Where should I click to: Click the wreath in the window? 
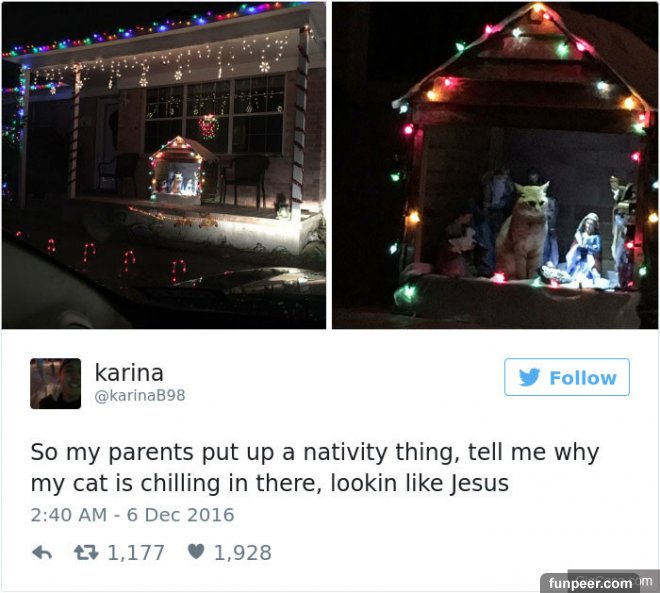pos(208,126)
